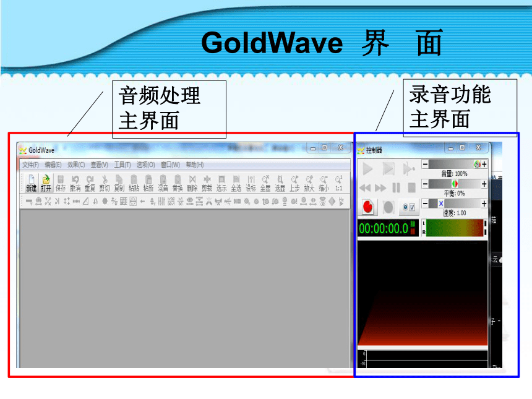The width and height of the screenshot is (532, 399).
Task: Click the second play-selection button in 控制器
Action: coord(388,169)
